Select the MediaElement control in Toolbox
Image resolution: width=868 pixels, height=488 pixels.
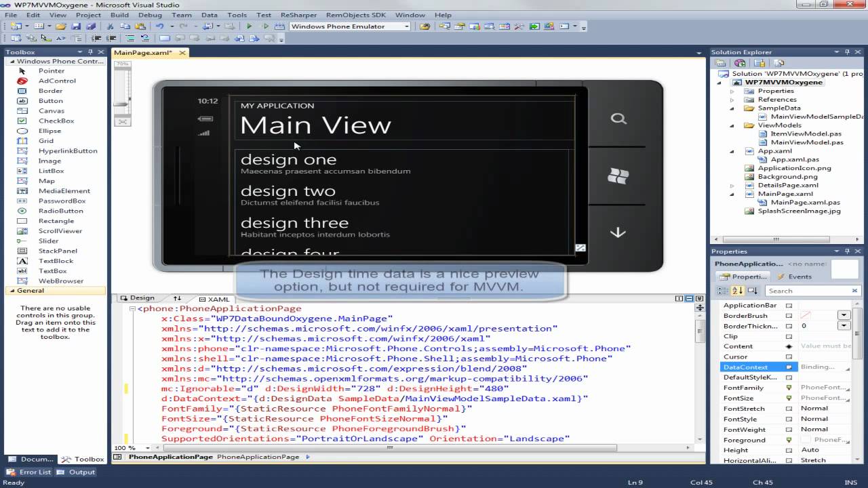pos(64,190)
